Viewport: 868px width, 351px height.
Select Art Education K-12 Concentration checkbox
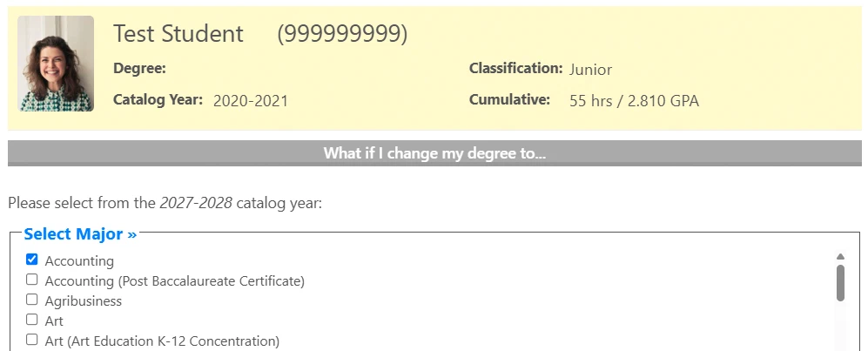(32, 340)
